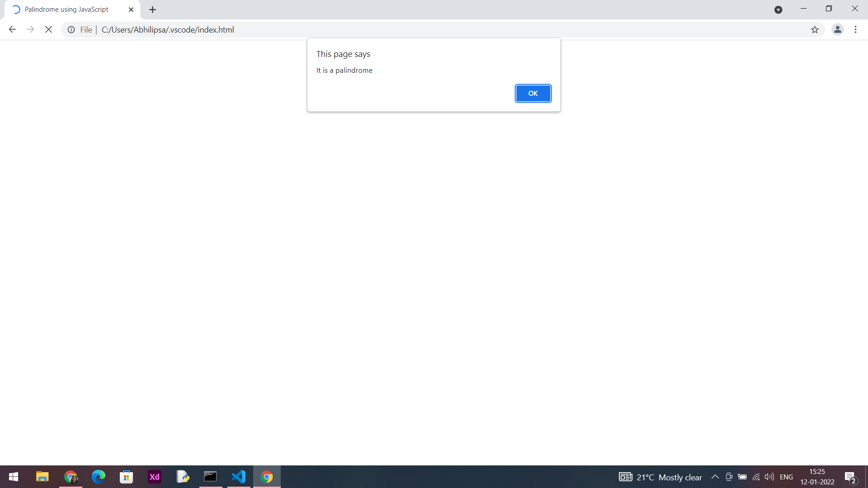The height and width of the screenshot is (488, 868).
Task: Open Adobe XD from the taskbar
Action: coord(154,477)
